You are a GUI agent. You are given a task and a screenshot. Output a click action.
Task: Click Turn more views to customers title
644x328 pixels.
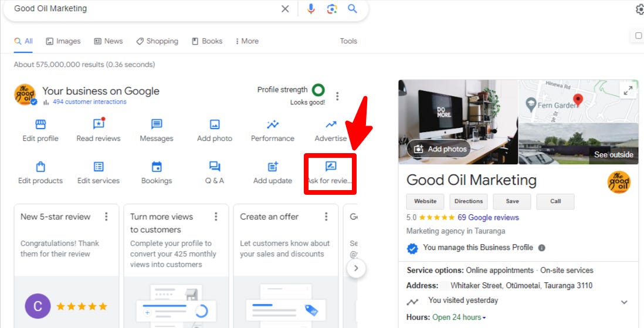coord(161,223)
